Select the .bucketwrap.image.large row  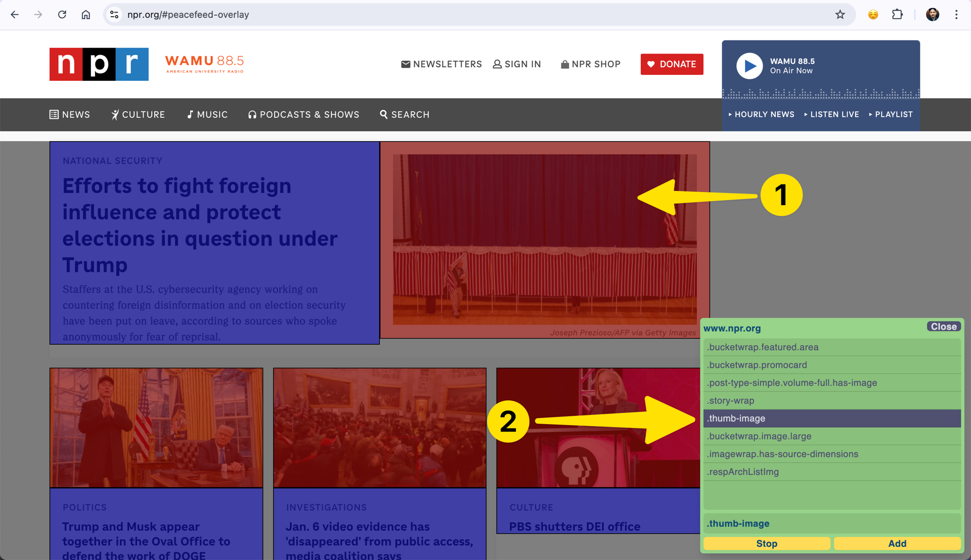tap(832, 436)
